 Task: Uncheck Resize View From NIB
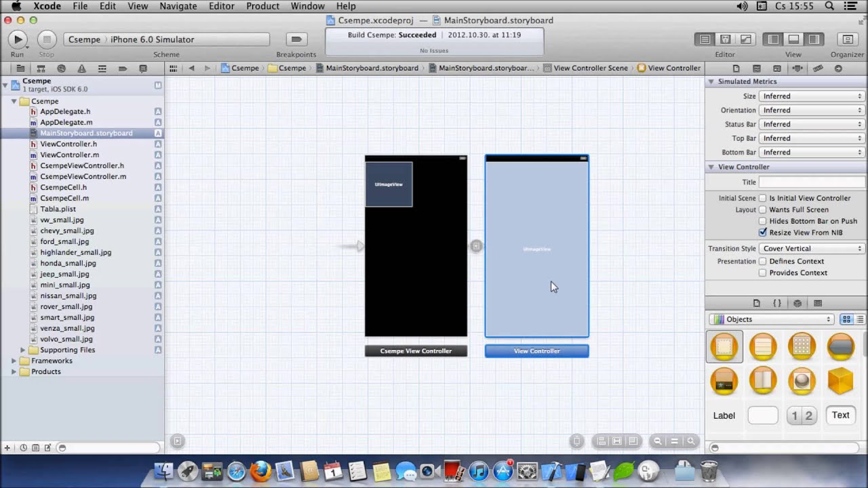coord(763,232)
